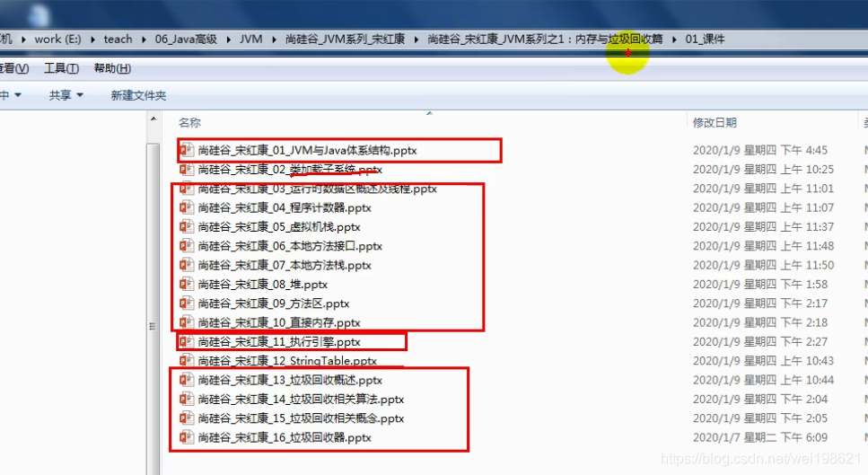Click the pptx icon of 16_垃圾回收器 file
This screenshot has width=868, height=475.
pyautogui.click(x=187, y=437)
